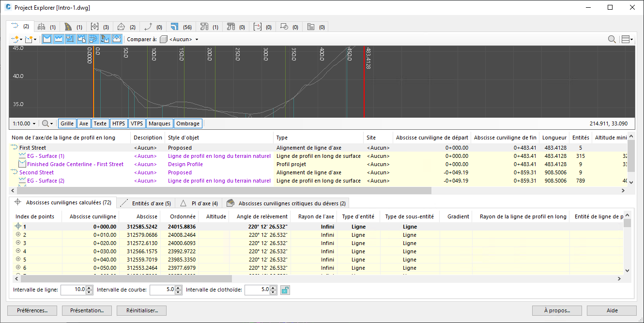Toggle the VTPS display button
Screen dimensions: 644x323
[x=137, y=123]
